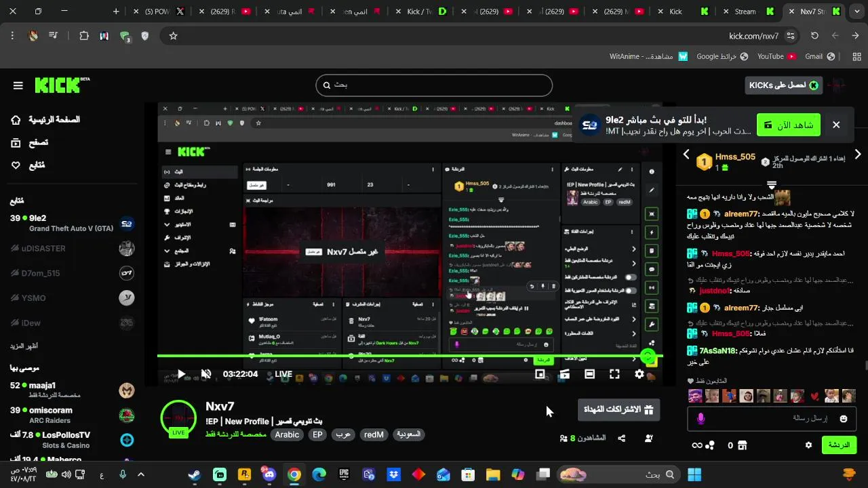Open the Windows Start menu
The height and width of the screenshot is (488, 868).
pyautogui.click(x=694, y=474)
